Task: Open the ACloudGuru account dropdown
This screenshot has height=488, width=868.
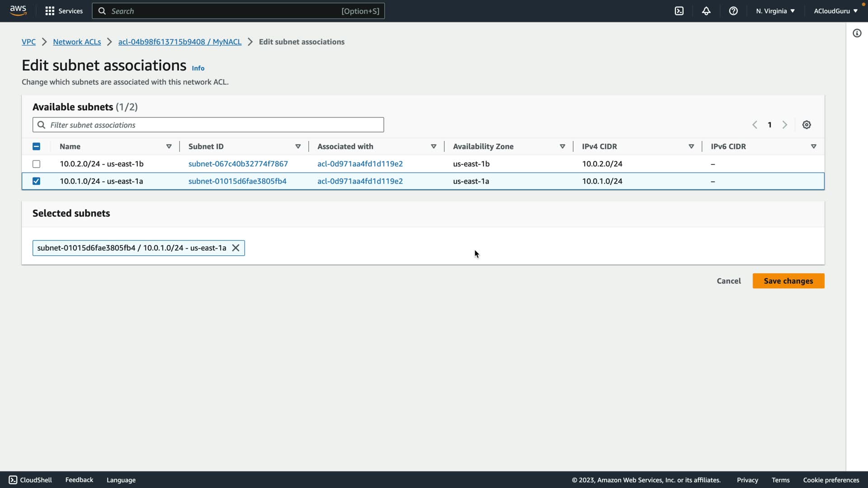Action: (835, 11)
